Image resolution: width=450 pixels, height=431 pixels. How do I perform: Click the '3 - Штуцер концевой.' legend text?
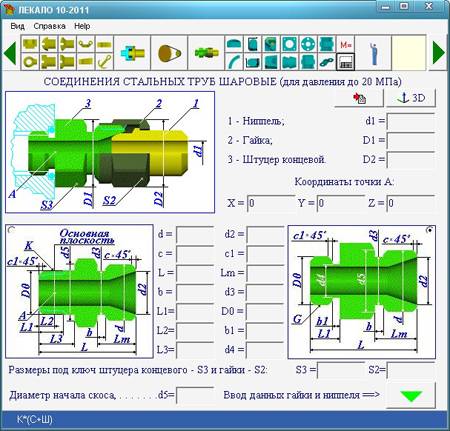(x=277, y=159)
